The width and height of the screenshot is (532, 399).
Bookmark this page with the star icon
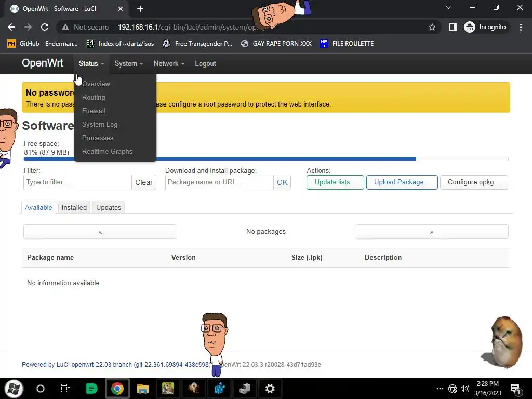click(432, 27)
